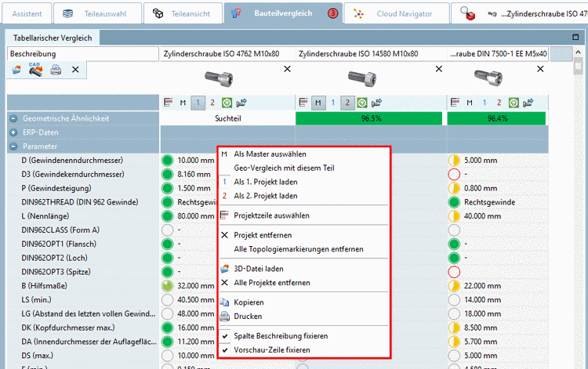Choose Projektzeile auswählen menu entry

303,215
